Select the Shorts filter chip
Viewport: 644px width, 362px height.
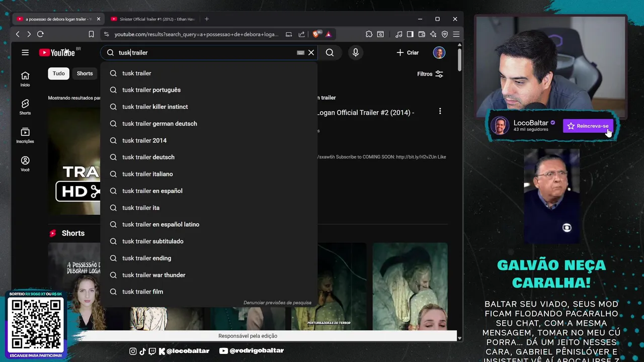[x=85, y=73]
